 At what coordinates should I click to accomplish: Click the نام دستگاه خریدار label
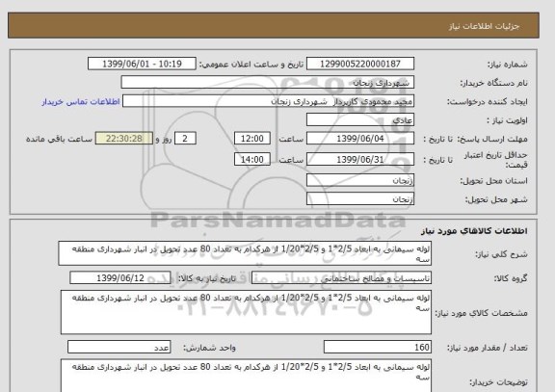coord(493,83)
